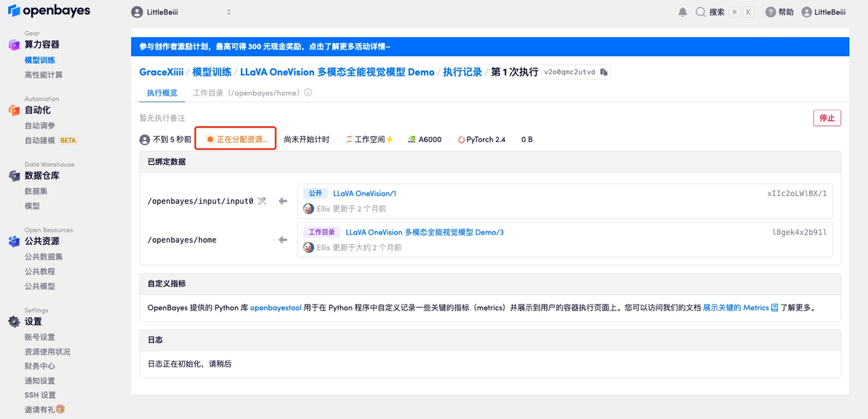
Task: Open SSH 设置 in the sidebar
Action: [x=40, y=395]
